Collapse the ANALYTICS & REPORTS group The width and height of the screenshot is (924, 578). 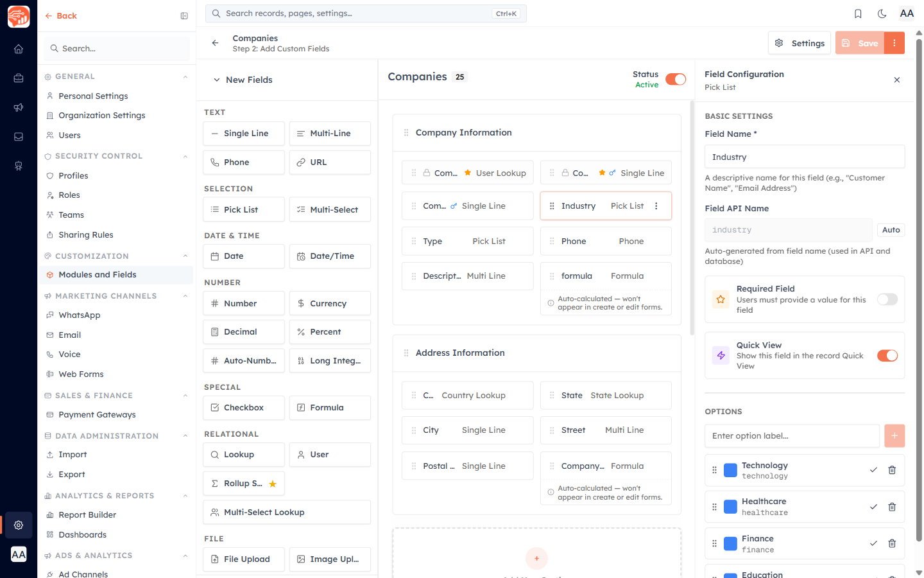click(x=185, y=496)
